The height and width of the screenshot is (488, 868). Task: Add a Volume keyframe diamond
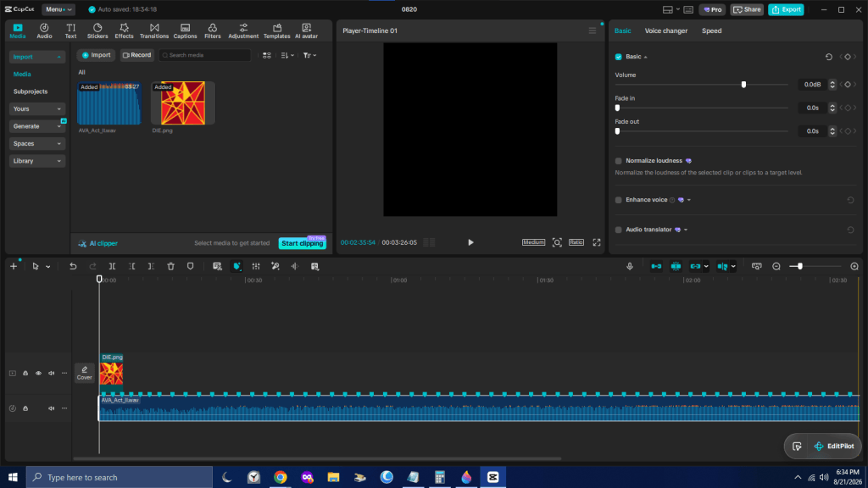tap(848, 85)
